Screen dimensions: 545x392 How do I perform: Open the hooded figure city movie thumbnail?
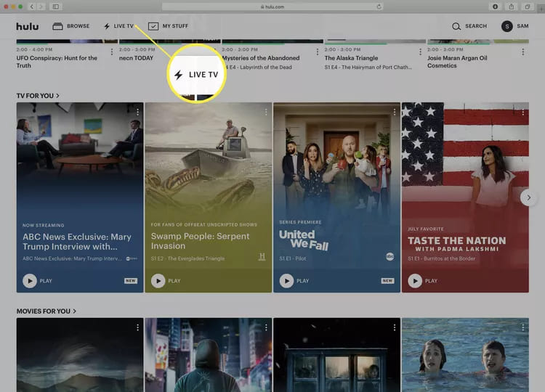(209, 355)
